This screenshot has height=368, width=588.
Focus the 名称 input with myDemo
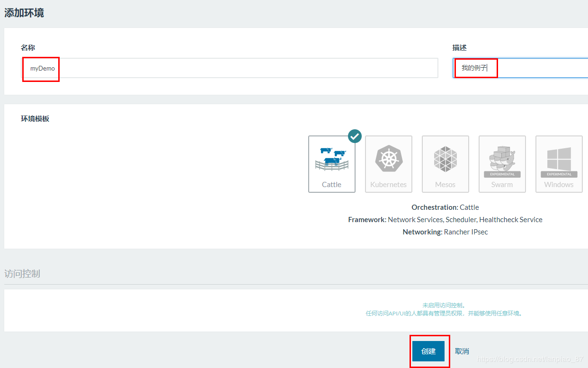coord(229,68)
